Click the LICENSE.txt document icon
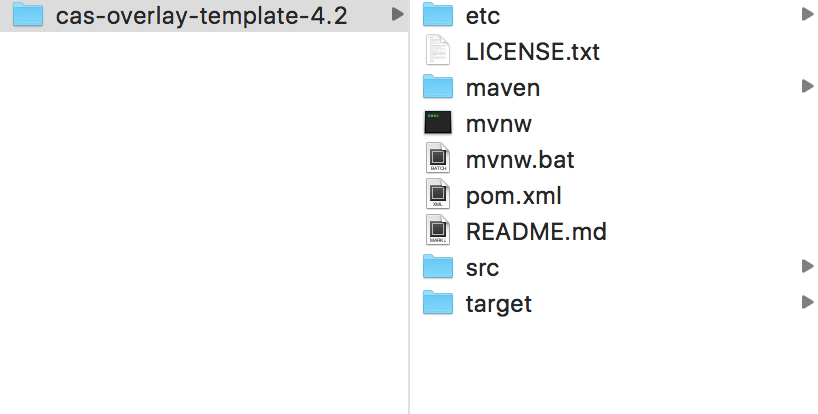The width and height of the screenshot is (818, 414). click(439, 51)
